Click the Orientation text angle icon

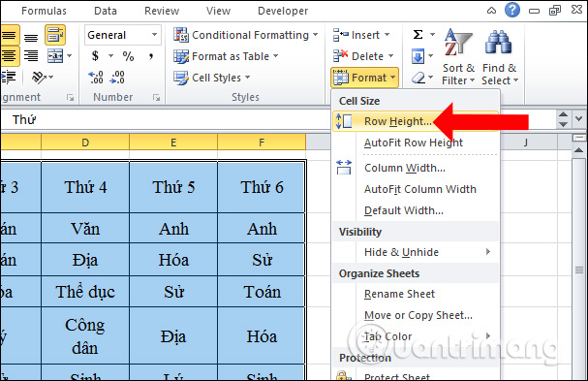[39, 78]
